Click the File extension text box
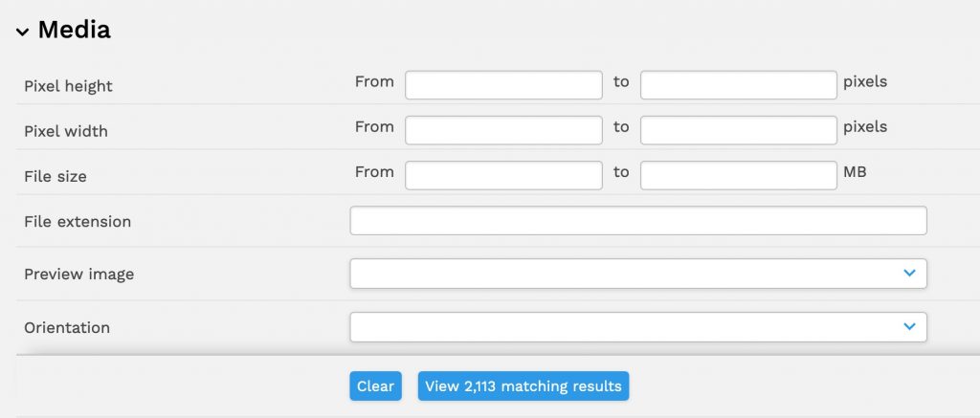This screenshot has height=418, width=980. click(x=638, y=221)
